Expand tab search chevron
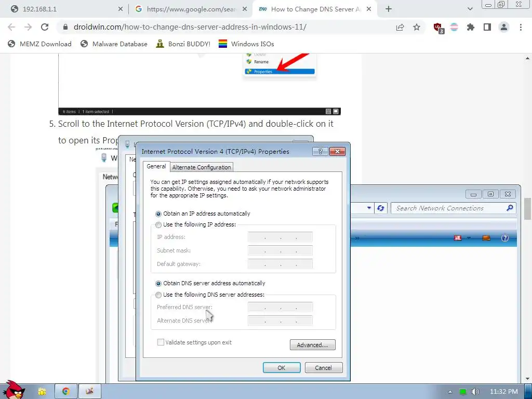Screen dimensions: 532x399 click(x=470, y=9)
